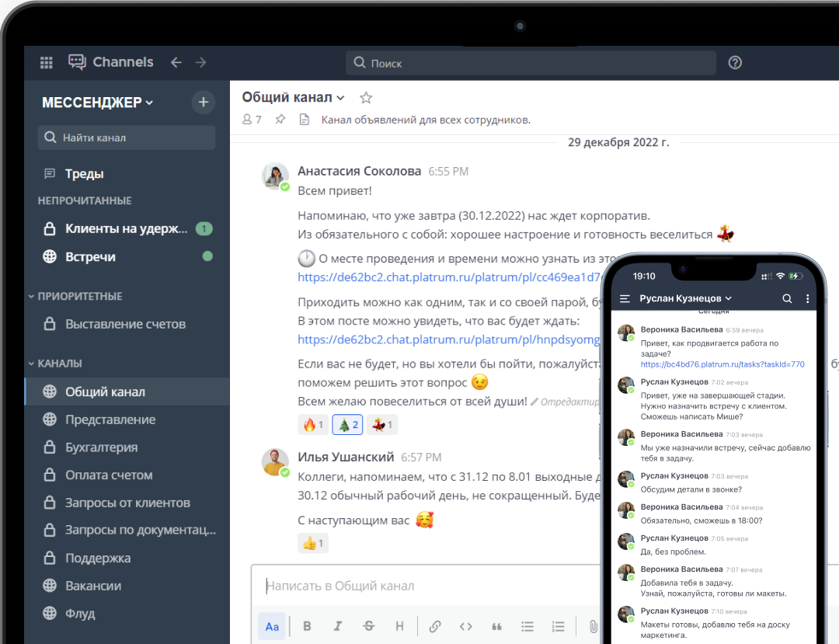
Task: Open the Вакансии channel
Action: 127,586
